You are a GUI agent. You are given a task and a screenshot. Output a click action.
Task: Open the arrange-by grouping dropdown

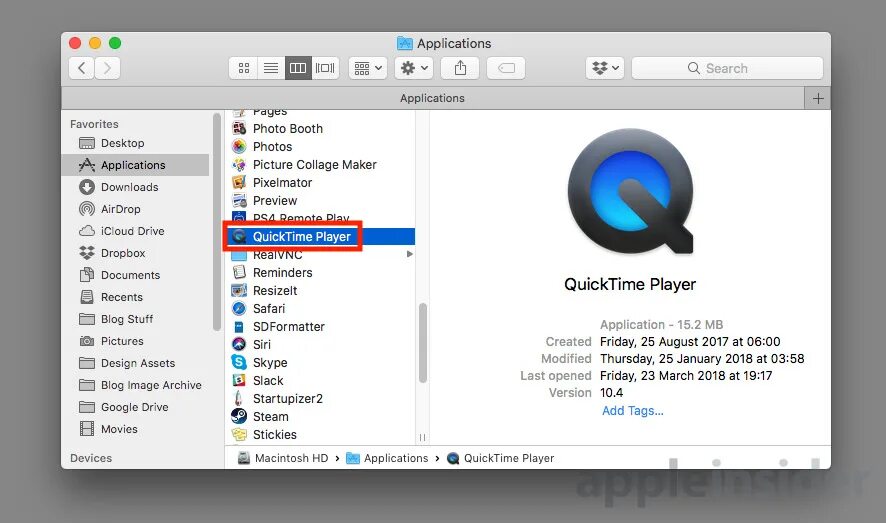[368, 68]
